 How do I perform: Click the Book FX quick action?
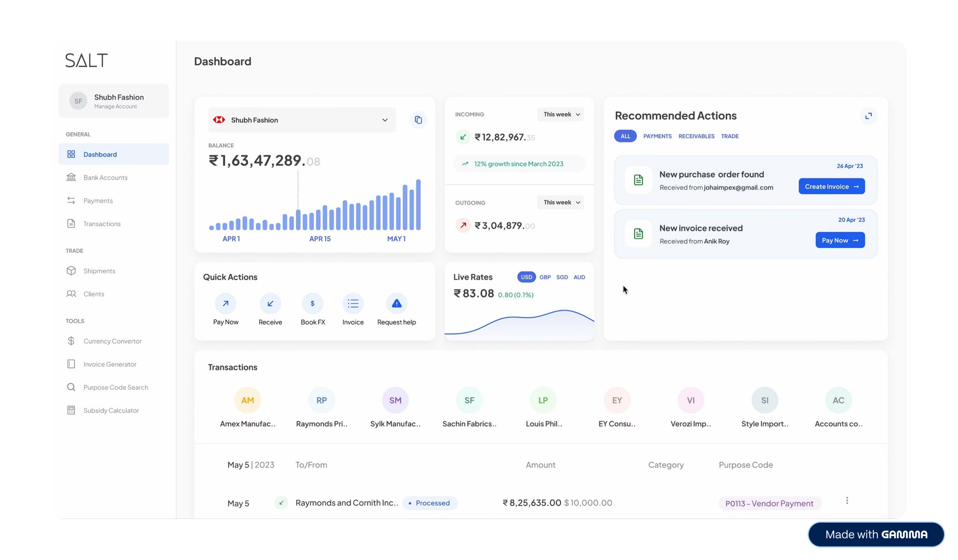(312, 304)
